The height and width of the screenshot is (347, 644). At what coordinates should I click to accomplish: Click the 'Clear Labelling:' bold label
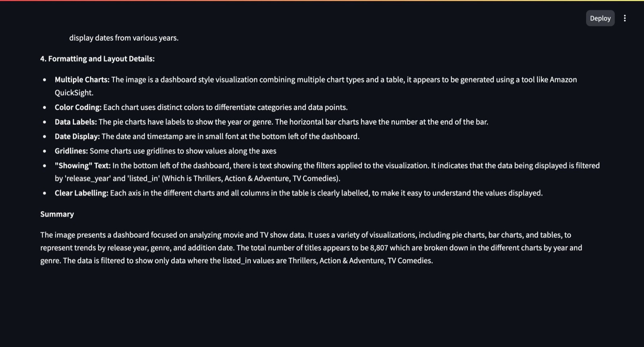coord(81,193)
